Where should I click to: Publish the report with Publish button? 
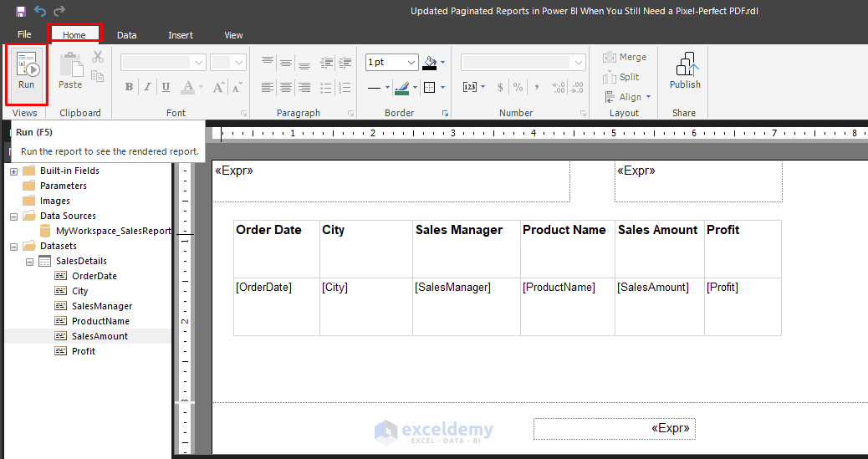(x=685, y=70)
